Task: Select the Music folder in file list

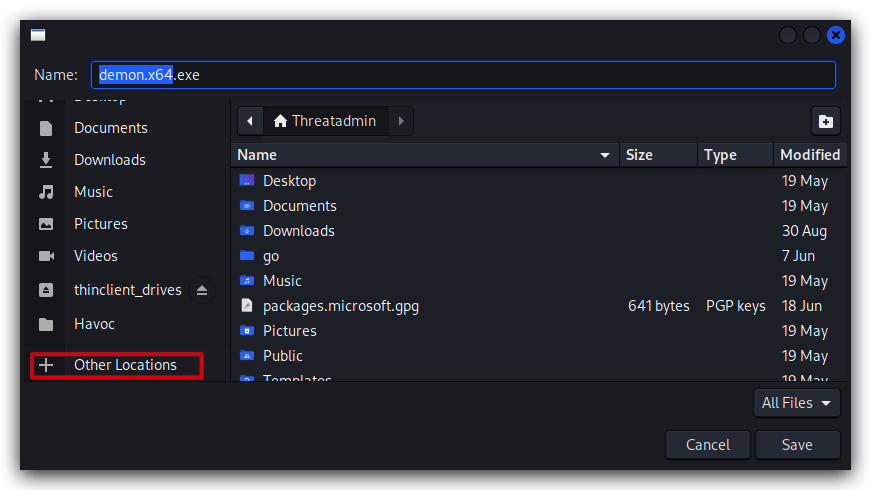Action: tap(539, 281)
